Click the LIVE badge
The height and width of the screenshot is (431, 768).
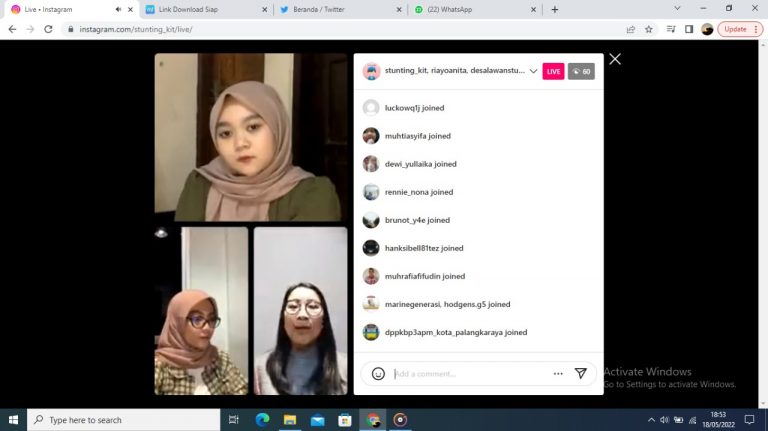[x=553, y=72]
